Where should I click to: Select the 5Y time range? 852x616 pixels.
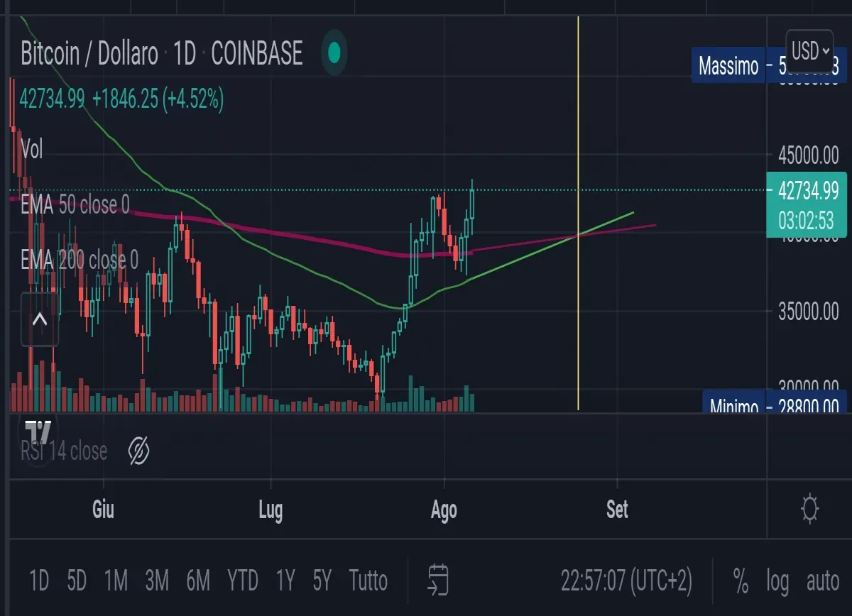click(322, 581)
